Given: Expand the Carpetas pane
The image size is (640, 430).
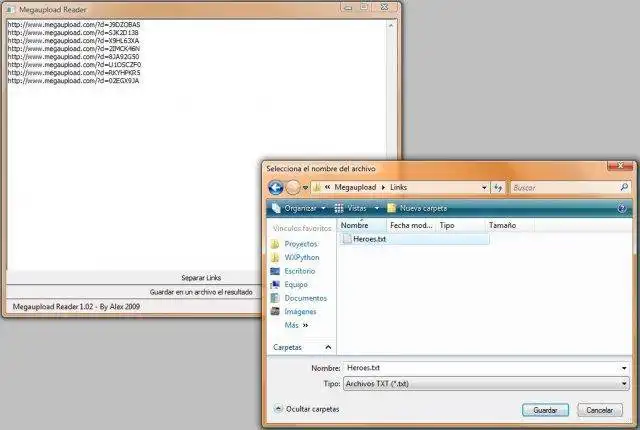Looking at the screenshot, I should tap(302, 348).
